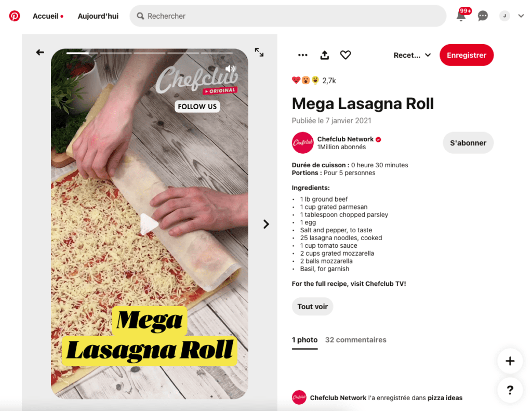Click the Pinterest logo icon
Image resolution: width=532 pixels, height=411 pixels.
[14, 16]
